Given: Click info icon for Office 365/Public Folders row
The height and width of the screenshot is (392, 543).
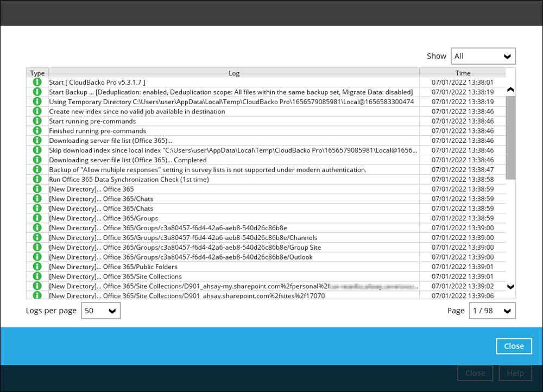Looking at the screenshot, I should [x=37, y=267].
